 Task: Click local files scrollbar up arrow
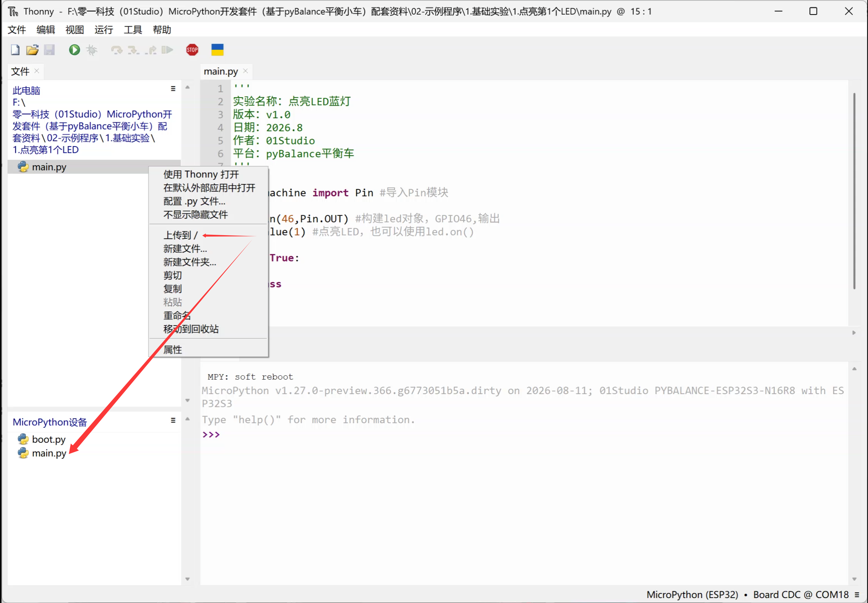click(187, 87)
